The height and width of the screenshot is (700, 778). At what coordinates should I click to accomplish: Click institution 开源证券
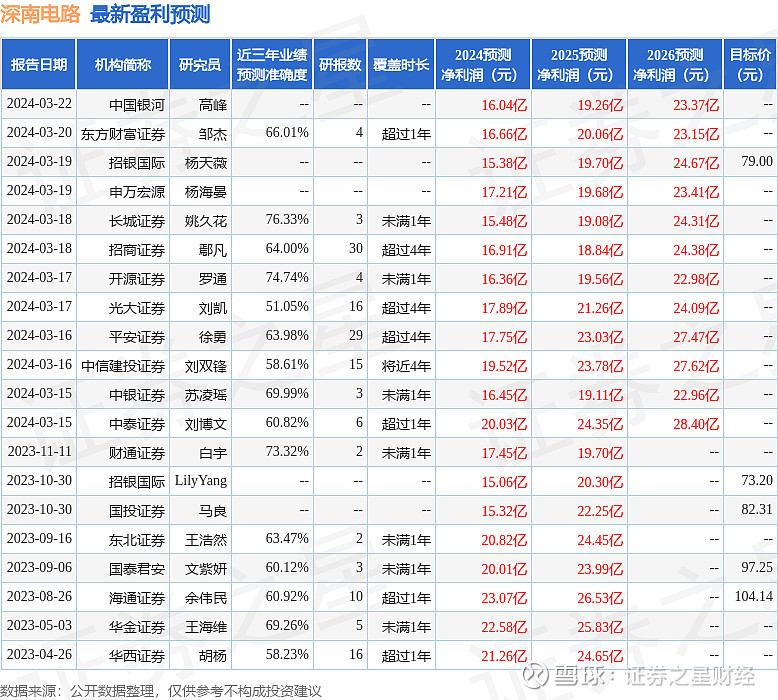(x=136, y=279)
